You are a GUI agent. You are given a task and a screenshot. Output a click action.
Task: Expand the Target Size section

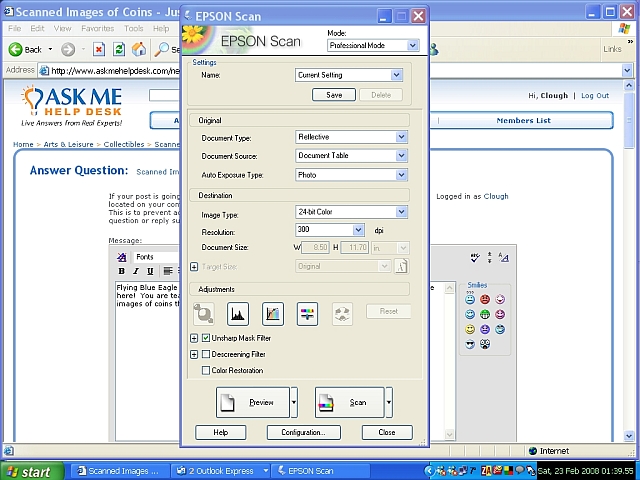coord(194,267)
